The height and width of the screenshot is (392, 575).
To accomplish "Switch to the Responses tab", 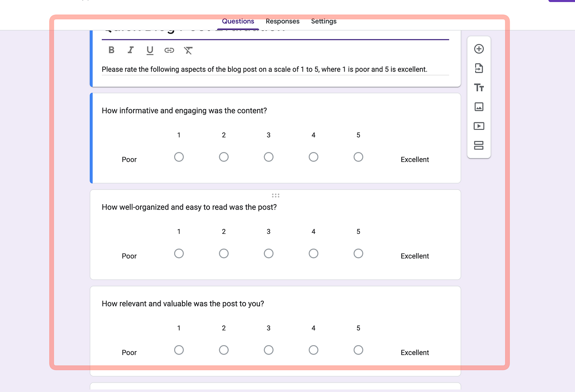I will pyautogui.click(x=283, y=21).
